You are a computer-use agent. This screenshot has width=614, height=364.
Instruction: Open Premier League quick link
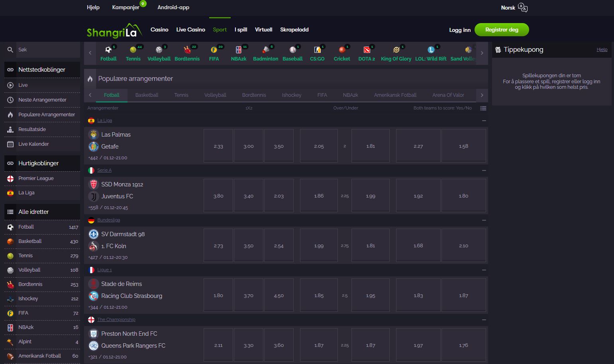tap(36, 178)
